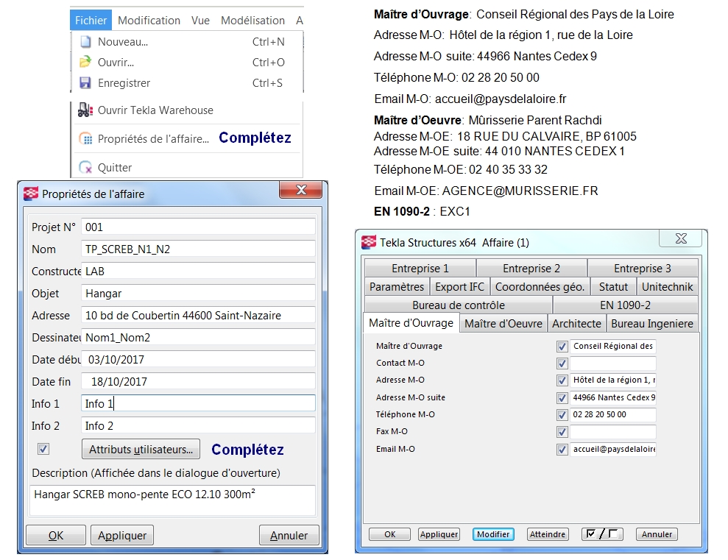
Task: Click the Tekla logo in Propriétés de l'affaire title bar
Action: point(31,194)
